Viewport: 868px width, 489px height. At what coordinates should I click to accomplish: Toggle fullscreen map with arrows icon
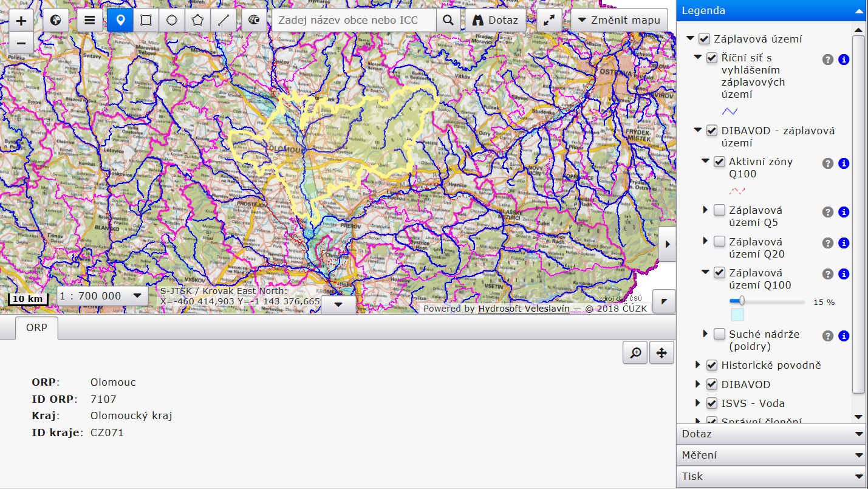tap(550, 21)
